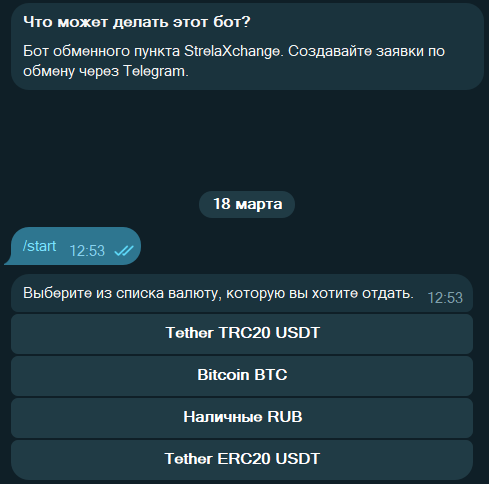Click the word Telegram in the description
This screenshot has width=489, height=484.
[x=154, y=71]
